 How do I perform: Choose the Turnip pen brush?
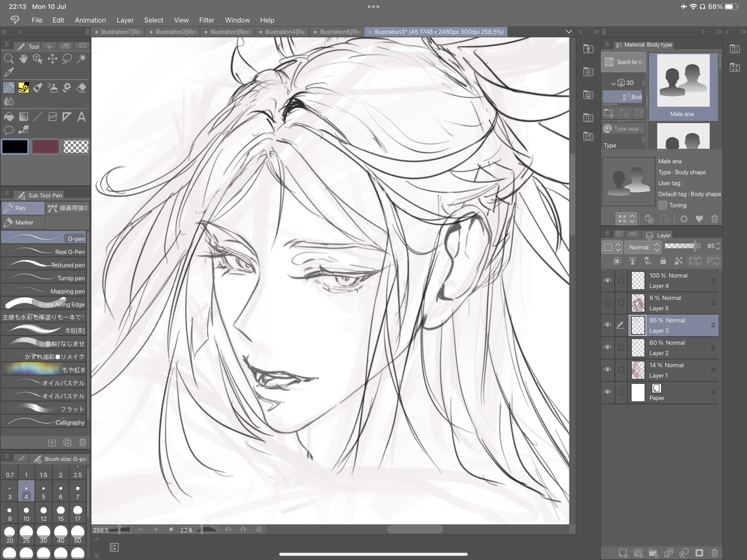click(44, 278)
